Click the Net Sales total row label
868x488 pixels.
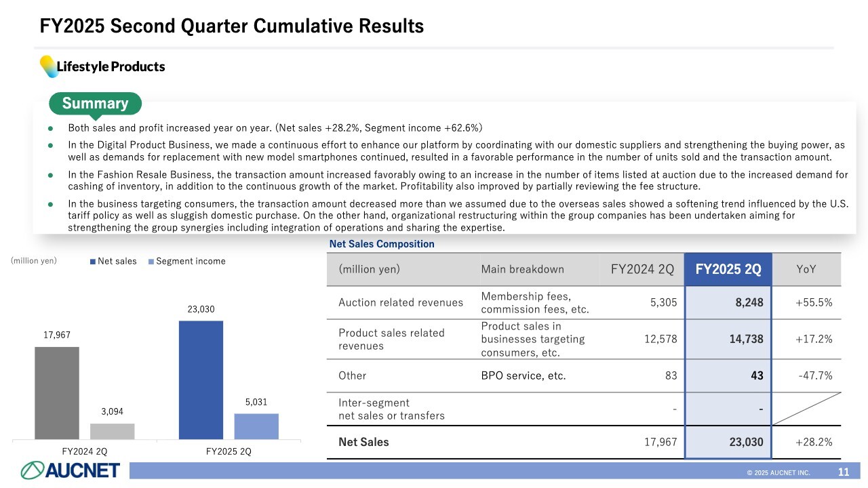tap(363, 442)
